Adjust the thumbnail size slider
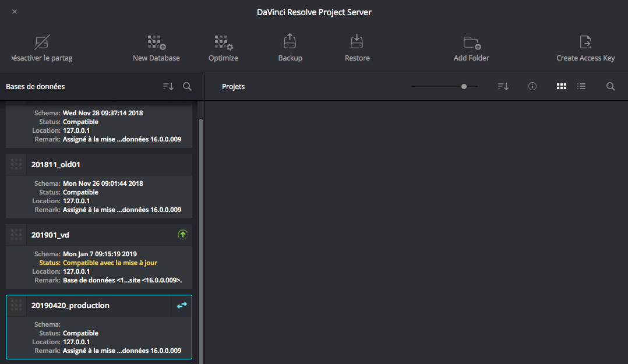 (464, 86)
